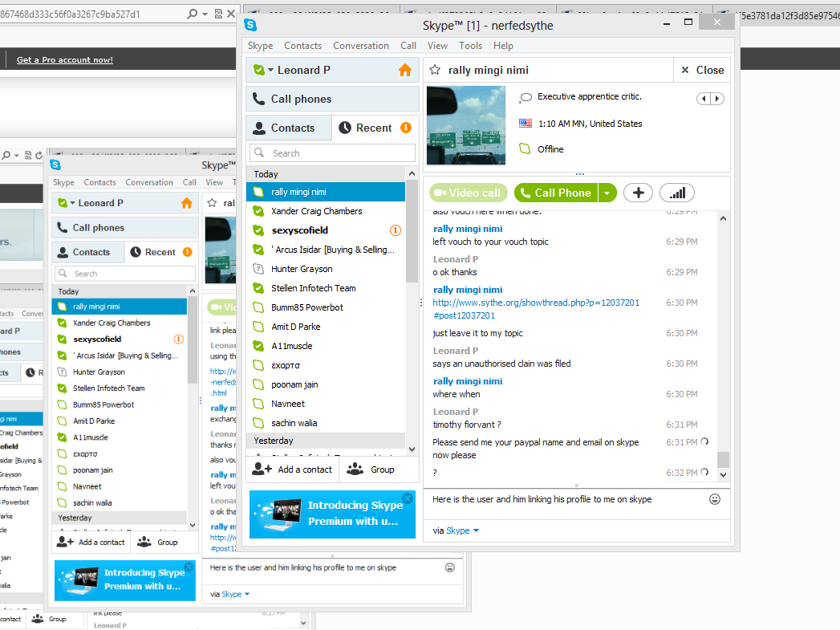Select sexyscofield in background Skype window
This screenshot has width=840, height=630.
point(120,339)
